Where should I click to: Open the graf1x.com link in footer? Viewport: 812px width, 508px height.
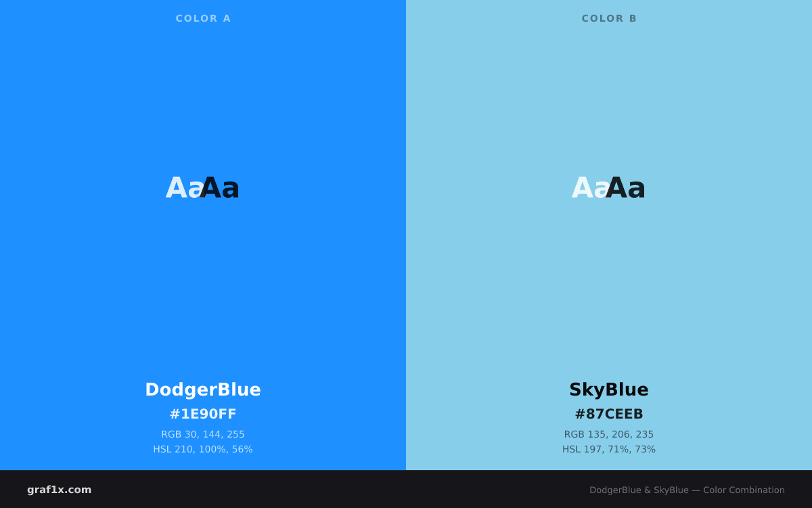60,490
